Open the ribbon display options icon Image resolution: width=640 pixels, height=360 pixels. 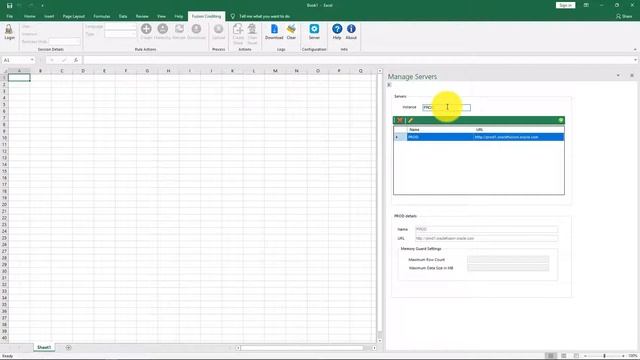586,5
